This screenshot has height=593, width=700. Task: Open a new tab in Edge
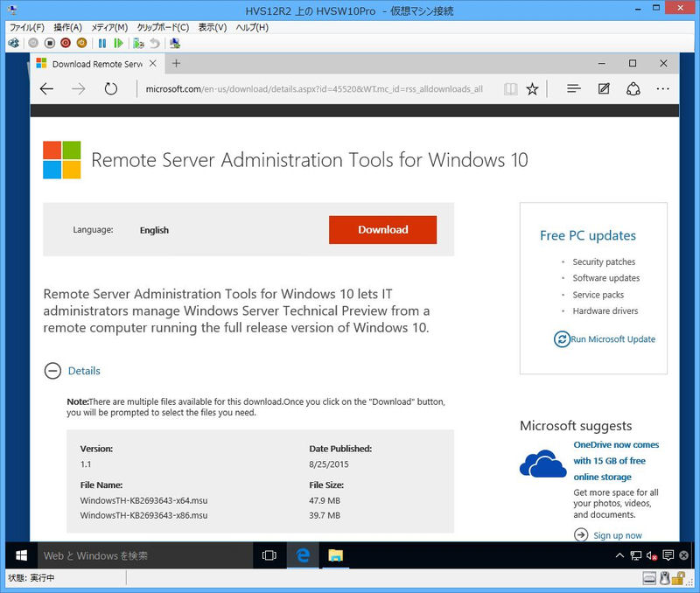(177, 63)
